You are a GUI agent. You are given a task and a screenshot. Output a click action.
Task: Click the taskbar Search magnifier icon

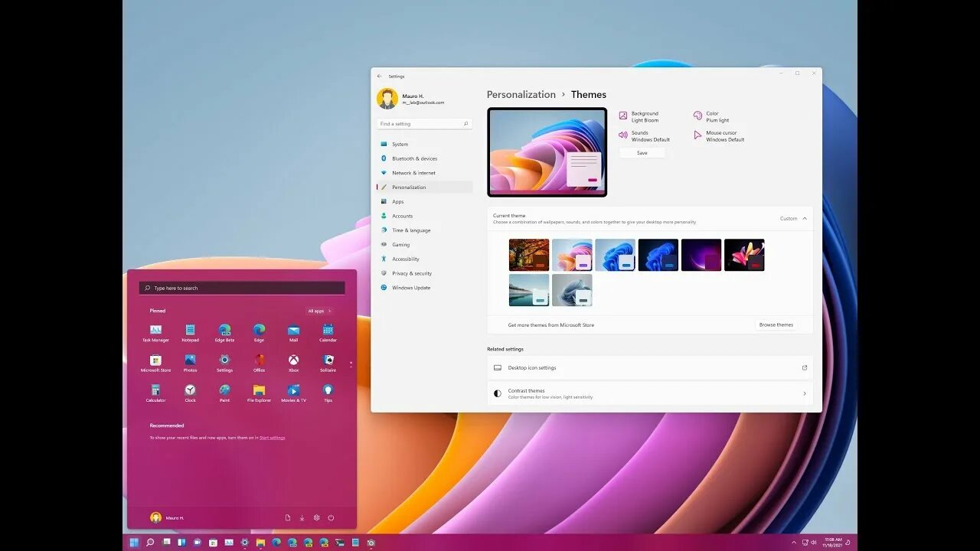(x=150, y=543)
